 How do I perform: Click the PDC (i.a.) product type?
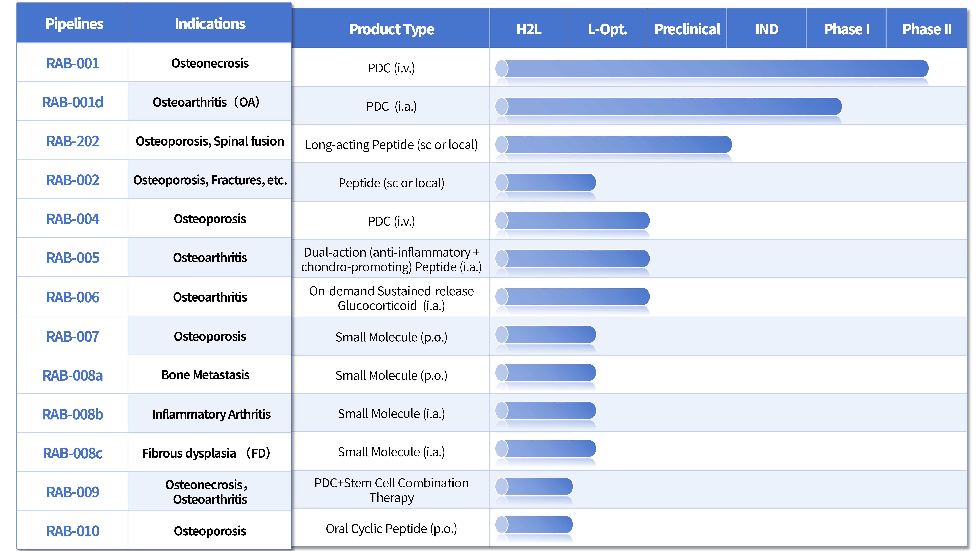point(391,107)
